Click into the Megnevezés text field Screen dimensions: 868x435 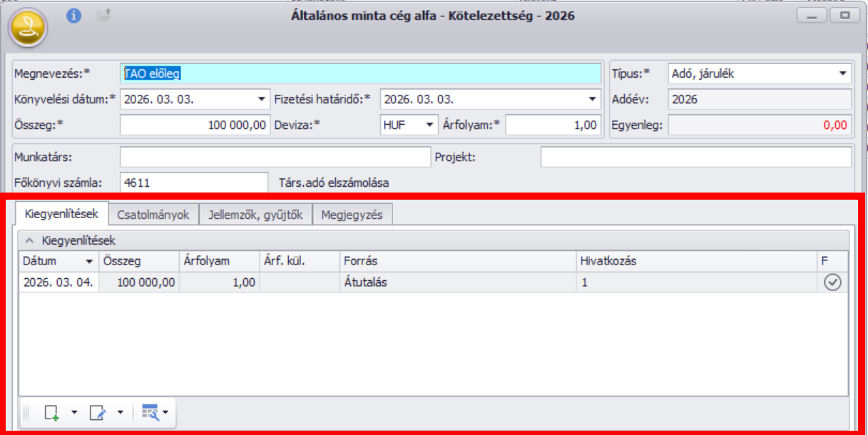click(x=361, y=73)
